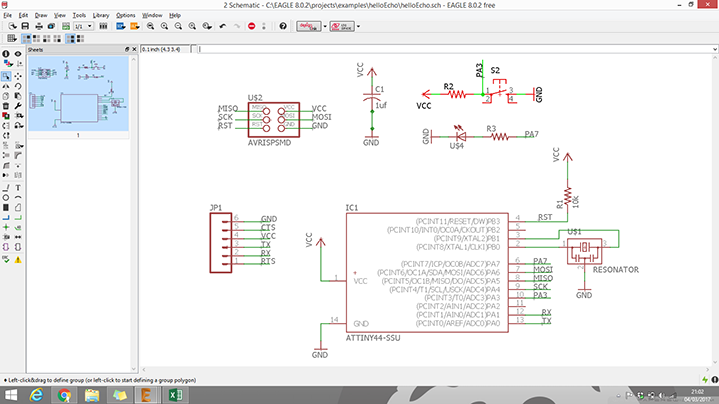Image resolution: width=719 pixels, height=404 pixels.
Task: Open the Library menu
Action: coord(101,15)
